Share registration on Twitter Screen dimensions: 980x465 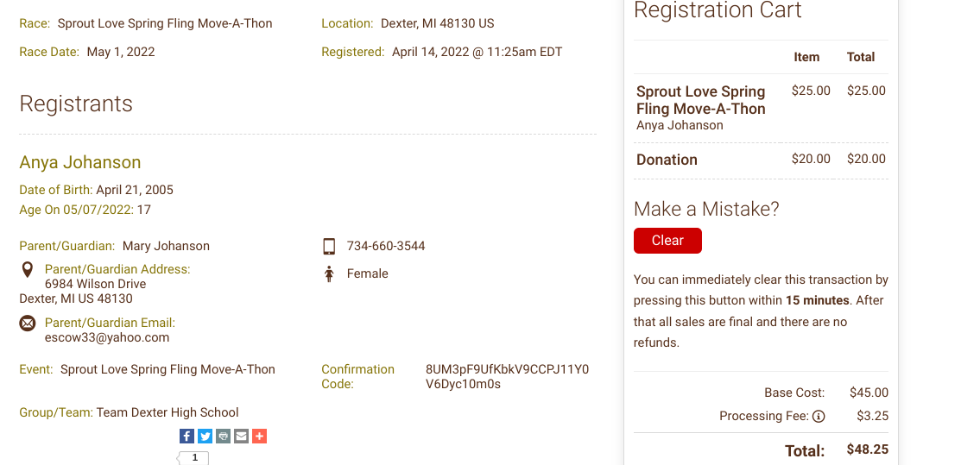(x=205, y=437)
